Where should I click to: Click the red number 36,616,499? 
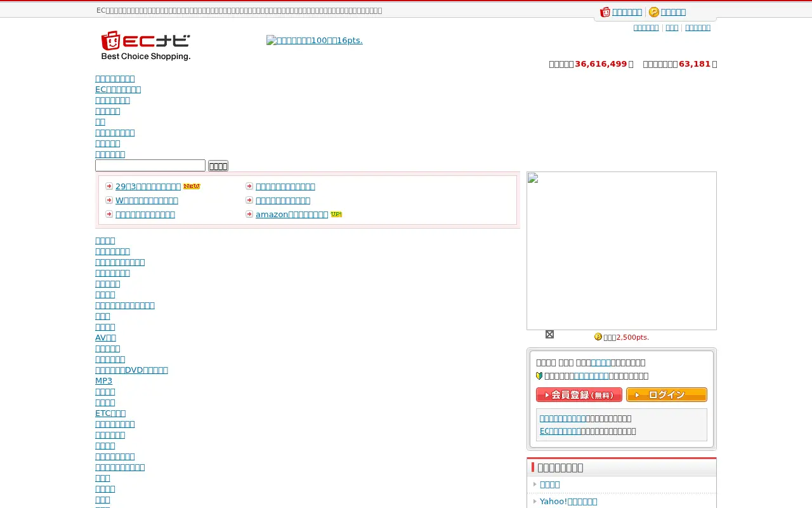click(601, 64)
